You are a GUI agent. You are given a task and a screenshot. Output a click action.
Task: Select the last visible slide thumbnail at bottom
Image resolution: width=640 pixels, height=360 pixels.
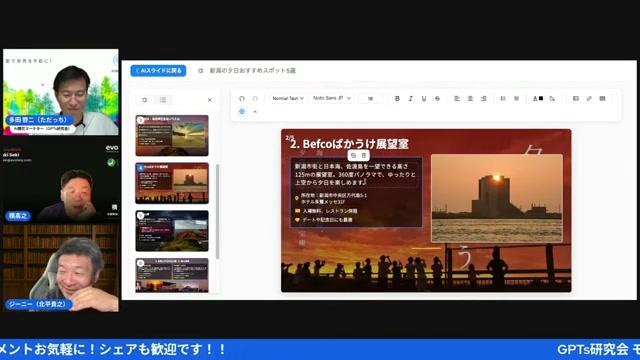pyautogui.click(x=172, y=275)
